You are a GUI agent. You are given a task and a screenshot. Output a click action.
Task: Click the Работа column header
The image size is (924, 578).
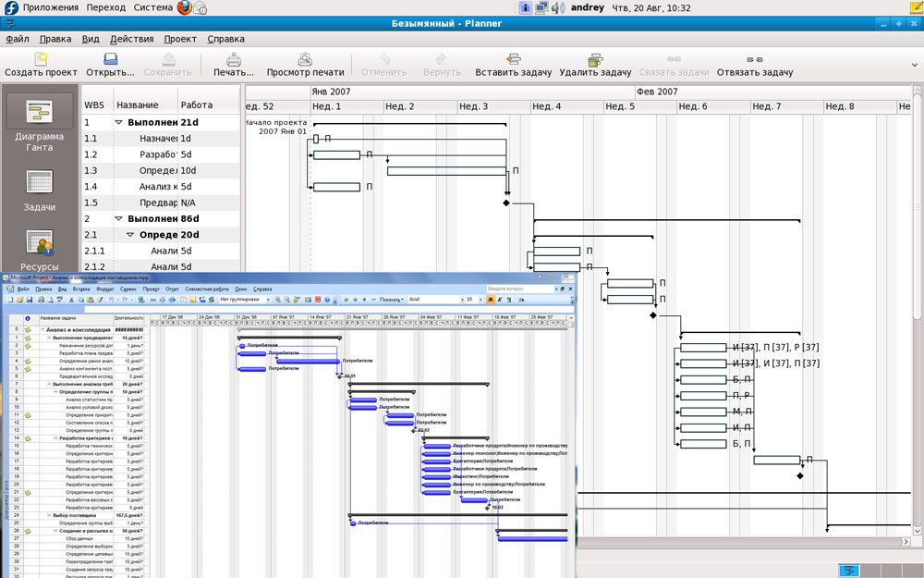197,105
